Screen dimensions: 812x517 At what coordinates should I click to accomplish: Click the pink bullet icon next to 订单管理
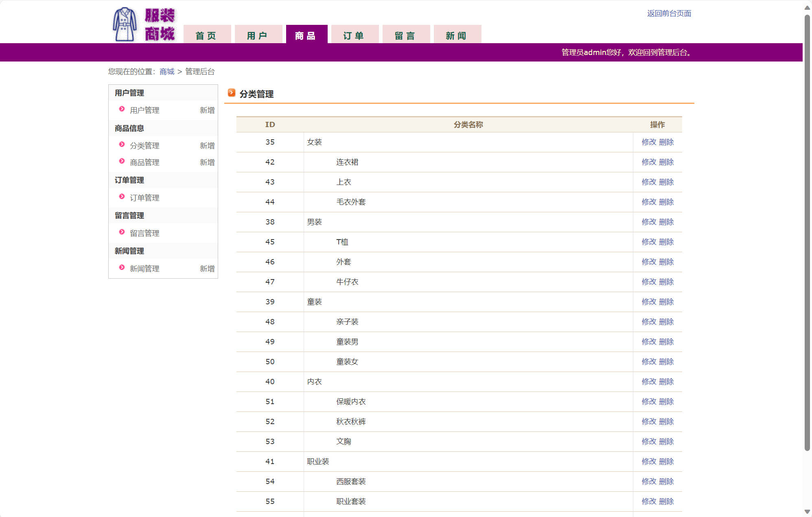[122, 197]
